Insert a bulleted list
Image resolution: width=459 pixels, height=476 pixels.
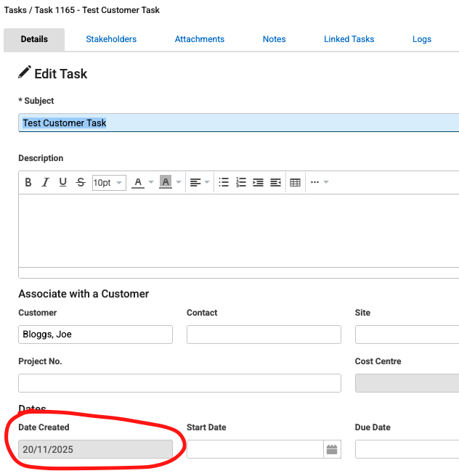coord(224,182)
